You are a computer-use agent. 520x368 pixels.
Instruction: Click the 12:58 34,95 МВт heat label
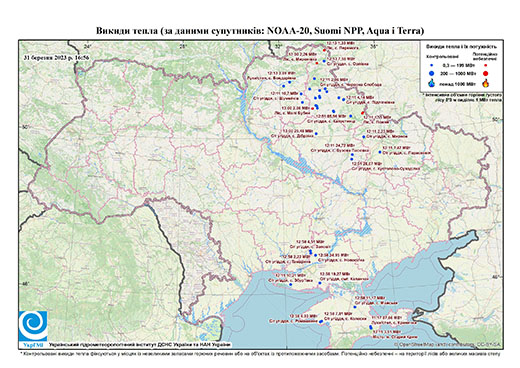[334, 255]
